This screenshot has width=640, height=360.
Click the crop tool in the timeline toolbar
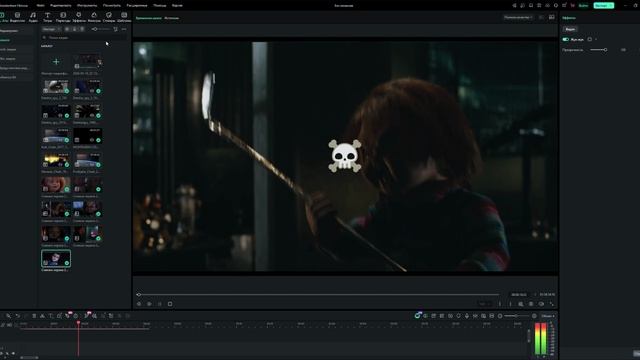click(x=60, y=316)
